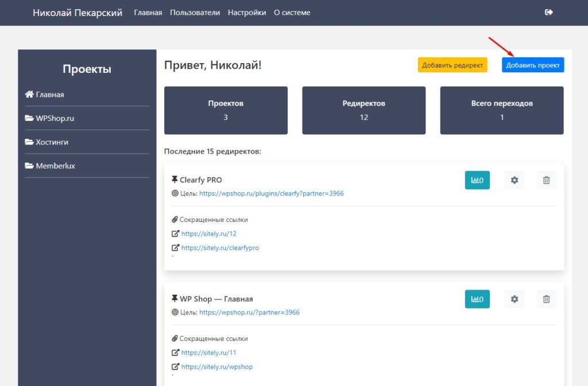
Task: Open the sitely.ru/clearfypro short link
Action: pyautogui.click(x=220, y=248)
